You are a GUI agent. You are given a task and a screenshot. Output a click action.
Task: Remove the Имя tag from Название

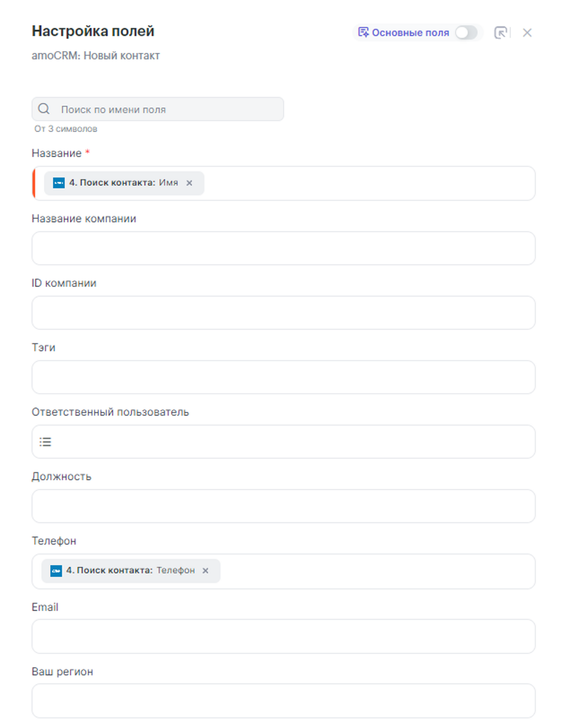tap(189, 183)
